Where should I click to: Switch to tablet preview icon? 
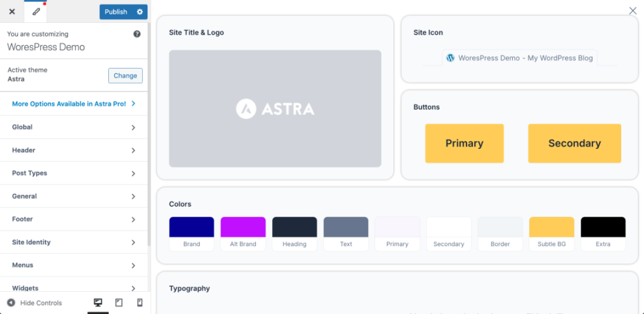click(x=119, y=302)
